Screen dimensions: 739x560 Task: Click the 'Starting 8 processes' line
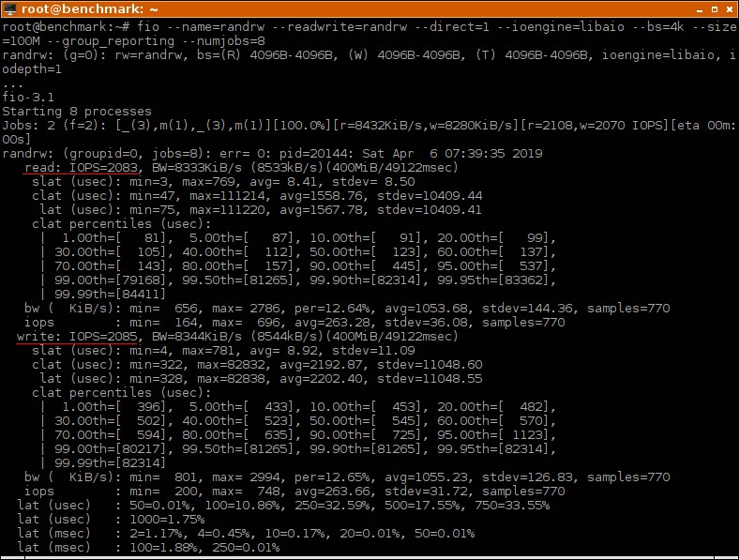(x=77, y=112)
